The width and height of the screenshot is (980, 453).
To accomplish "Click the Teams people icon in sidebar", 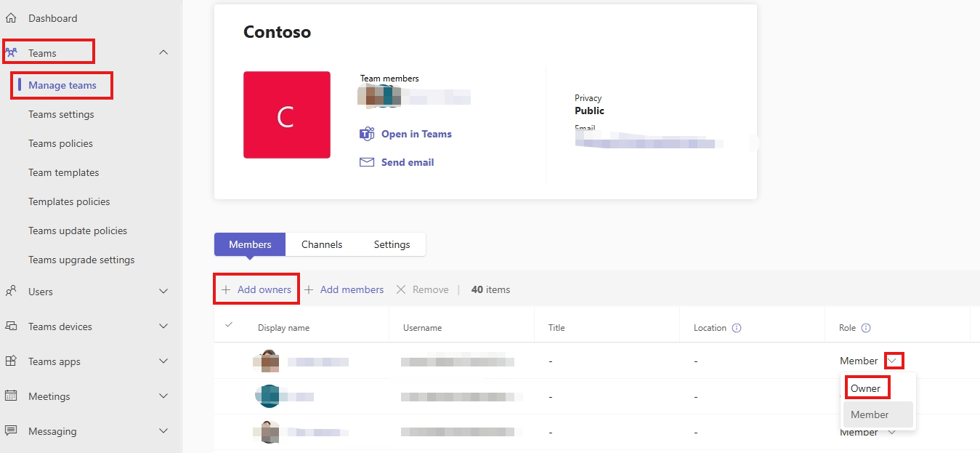I will [x=12, y=52].
